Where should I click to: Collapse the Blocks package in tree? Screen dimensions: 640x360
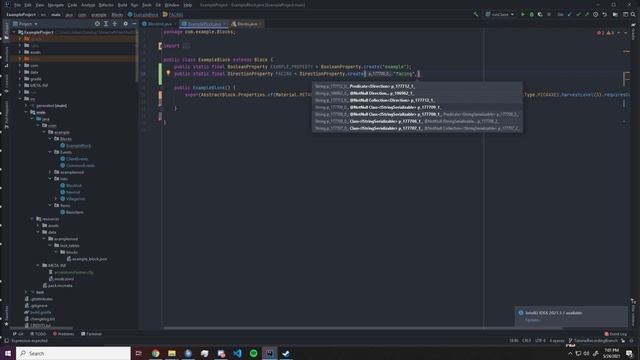click(x=50, y=139)
